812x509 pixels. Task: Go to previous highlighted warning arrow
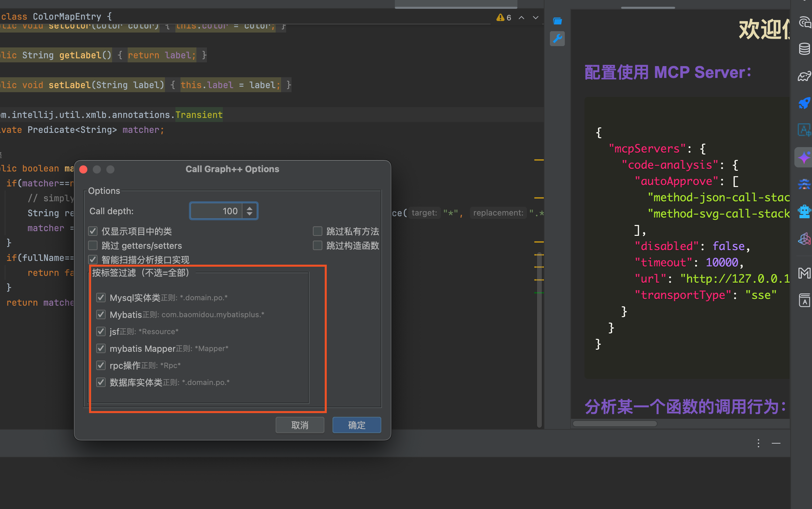(x=521, y=18)
